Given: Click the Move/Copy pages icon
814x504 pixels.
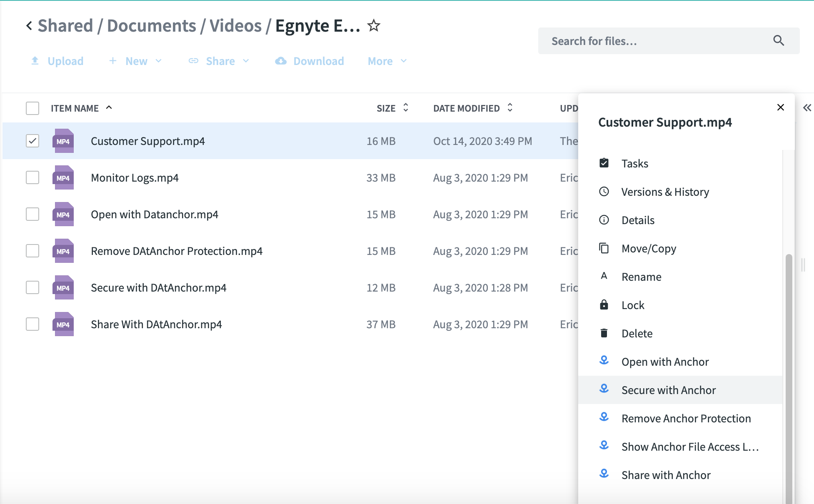Looking at the screenshot, I should pos(604,248).
